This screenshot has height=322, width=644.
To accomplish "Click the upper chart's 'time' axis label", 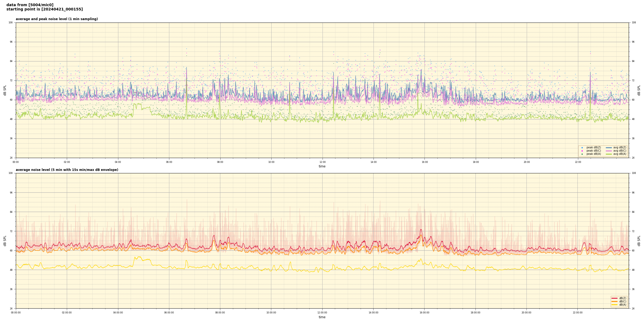I will (x=322, y=166).
